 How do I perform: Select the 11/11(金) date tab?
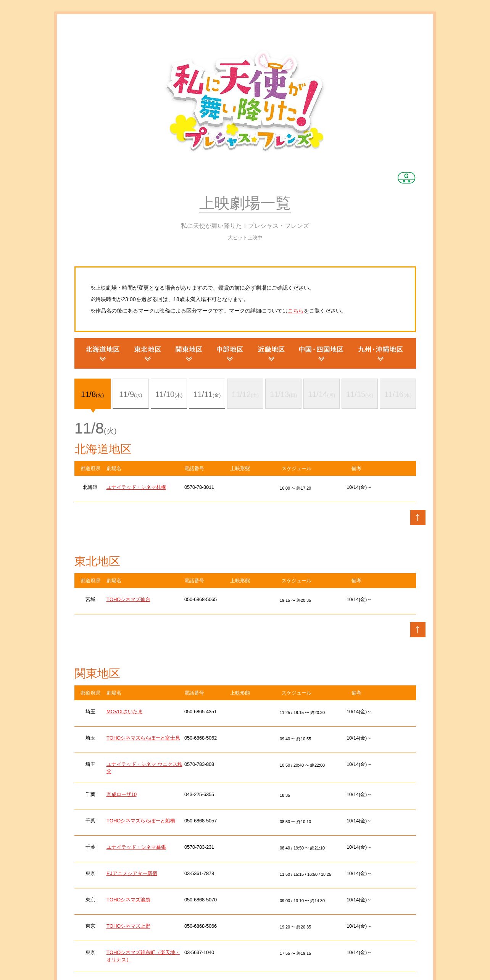coord(207,394)
